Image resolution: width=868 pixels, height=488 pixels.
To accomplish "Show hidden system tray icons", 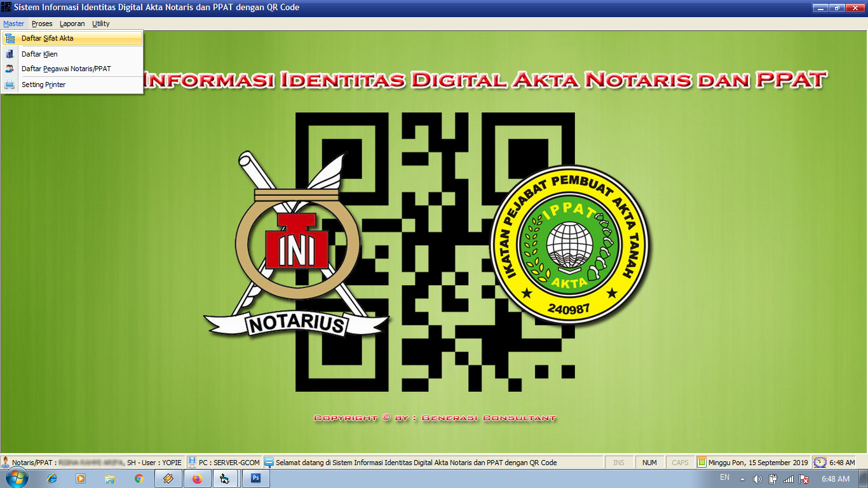I will [742, 479].
